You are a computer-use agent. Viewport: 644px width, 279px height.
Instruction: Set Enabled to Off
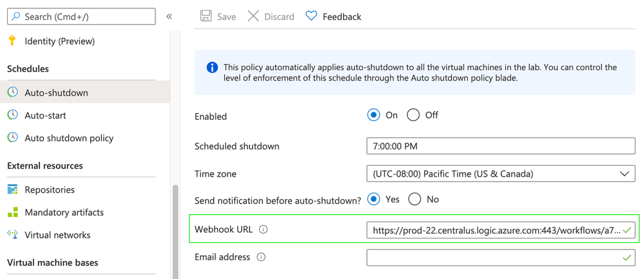click(413, 115)
